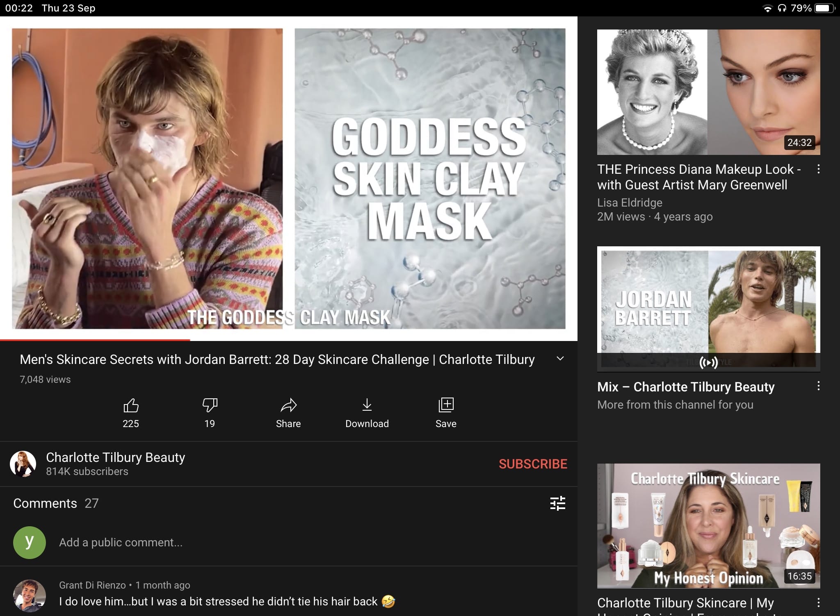The width and height of the screenshot is (840, 616).
Task: Tap 'More from this channel for you'
Action: tap(675, 405)
